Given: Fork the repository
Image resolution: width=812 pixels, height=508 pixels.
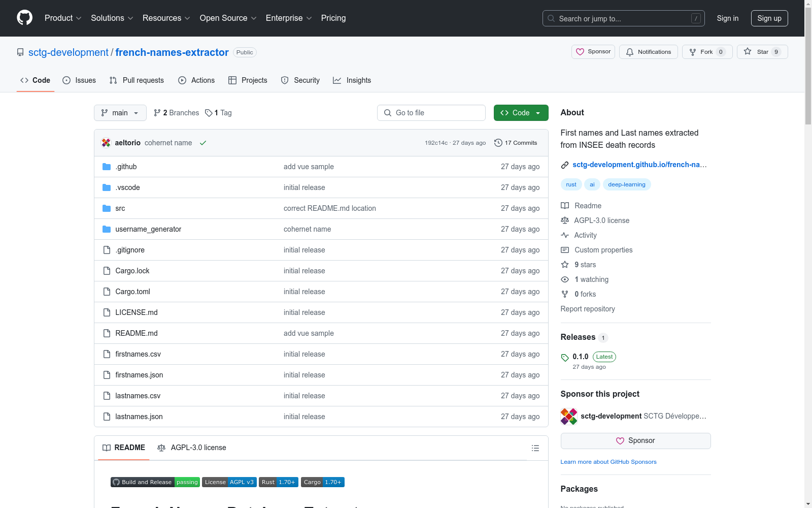Looking at the screenshot, I should [707, 52].
